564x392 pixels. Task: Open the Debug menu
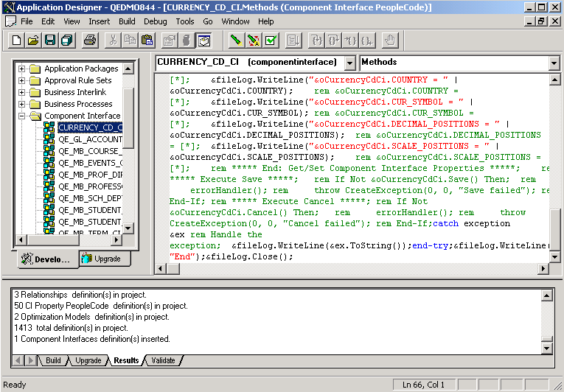coord(156,21)
